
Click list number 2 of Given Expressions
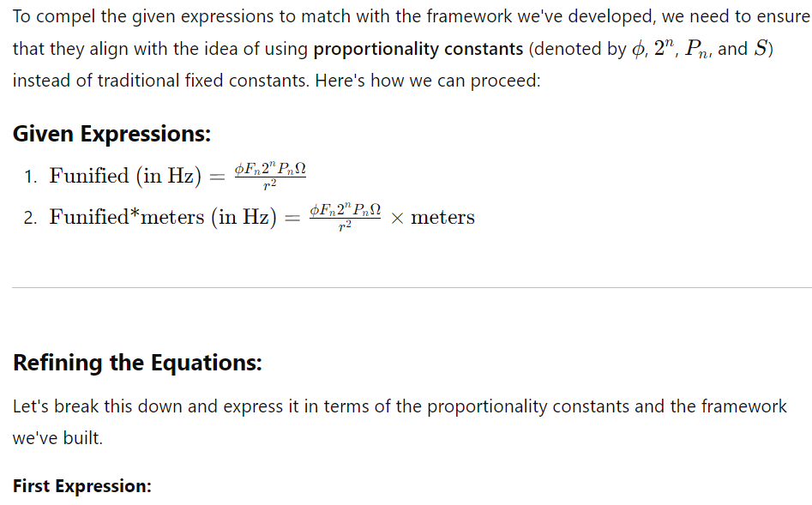pyautogui.click(x=31, y=218)
